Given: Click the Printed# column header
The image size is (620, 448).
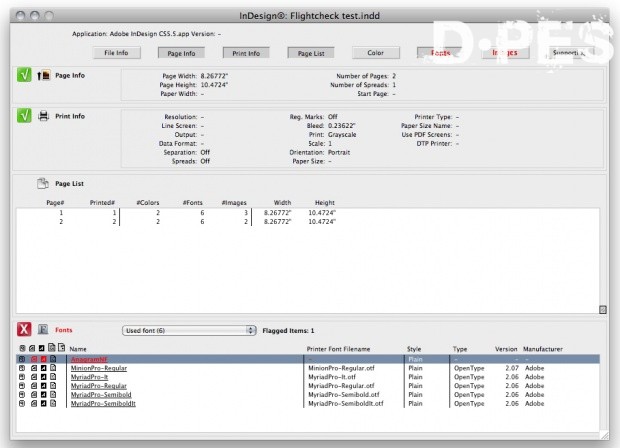Looking at the screenshot, I should click(102, 202).
